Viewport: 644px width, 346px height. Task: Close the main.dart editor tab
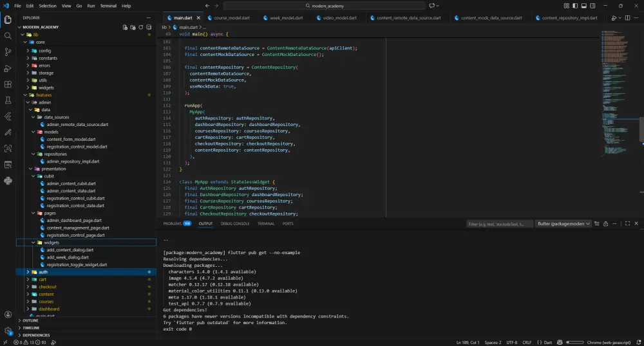[x=198, y=17]
